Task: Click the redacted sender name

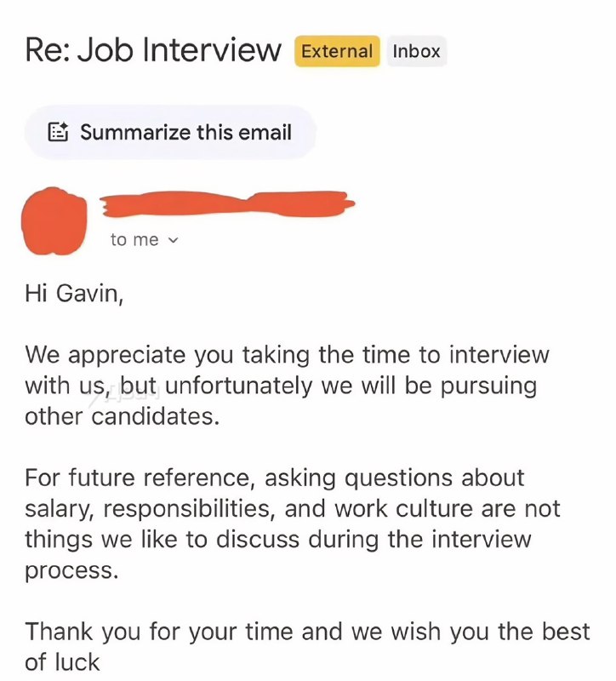Action: (x=225, y=204)
